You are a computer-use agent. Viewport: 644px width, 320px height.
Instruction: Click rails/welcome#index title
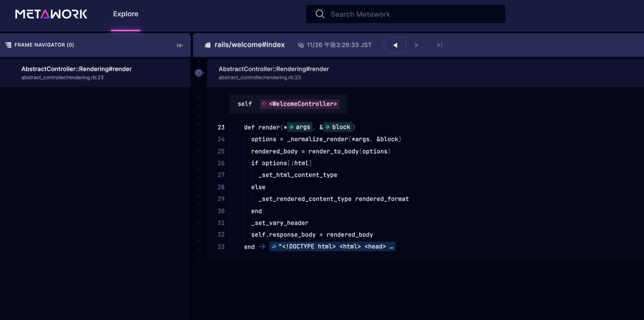[x=250, y=45]
